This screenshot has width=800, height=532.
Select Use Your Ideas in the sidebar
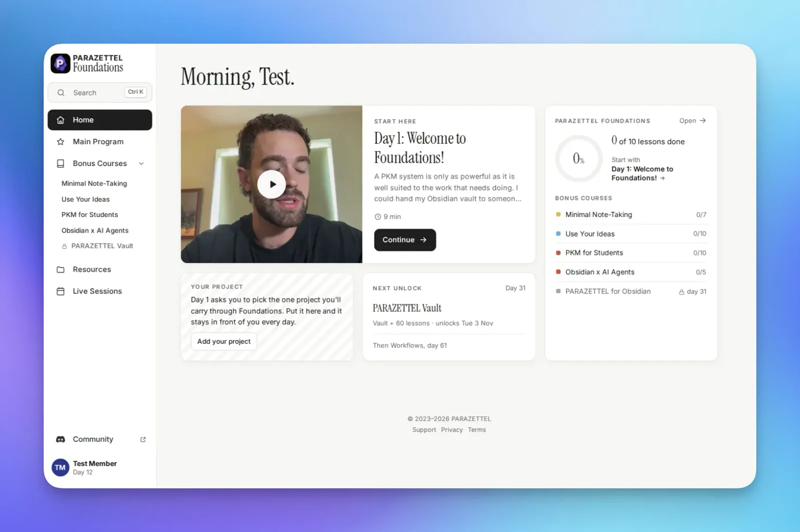click(x=85, y=199)
